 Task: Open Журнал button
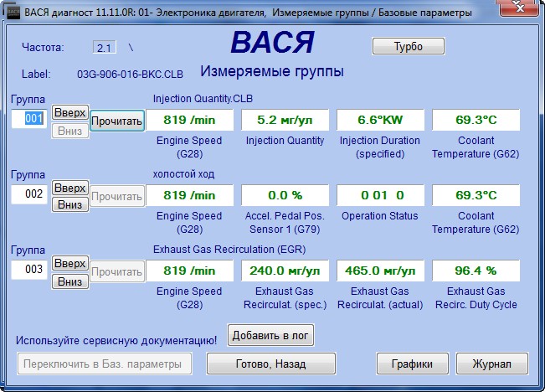pos(491,364)
